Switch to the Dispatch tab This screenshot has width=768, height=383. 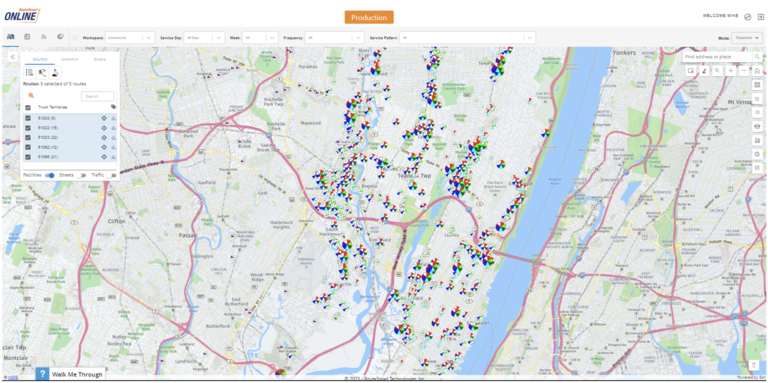(x=69, y=59)
